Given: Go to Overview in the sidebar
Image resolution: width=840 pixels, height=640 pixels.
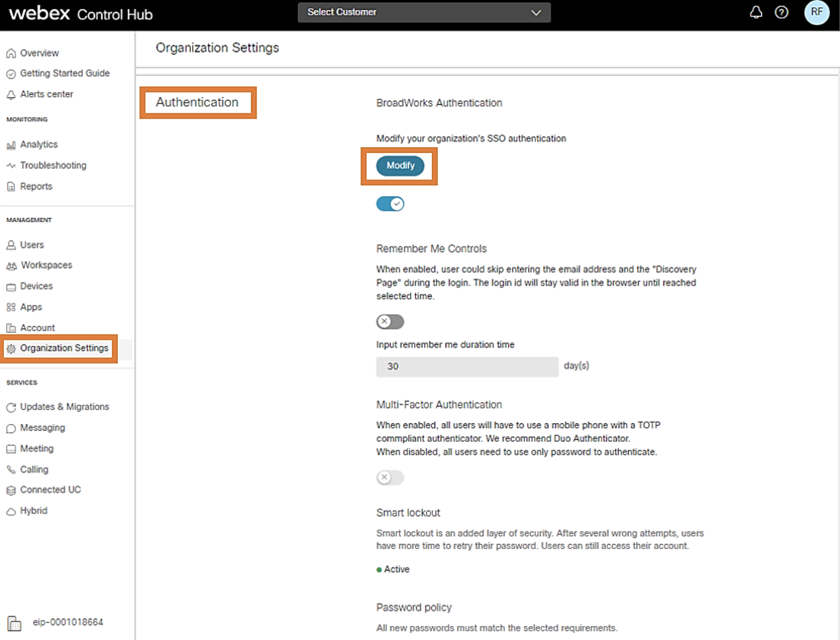Looking at the screenshot, I should pyautogui.click(x=39, y=53).
